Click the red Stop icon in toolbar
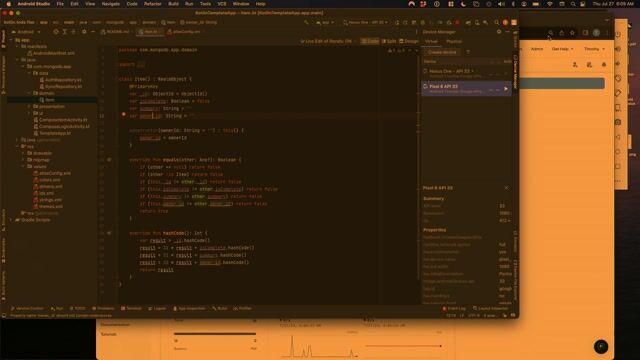 coord(457,22)
